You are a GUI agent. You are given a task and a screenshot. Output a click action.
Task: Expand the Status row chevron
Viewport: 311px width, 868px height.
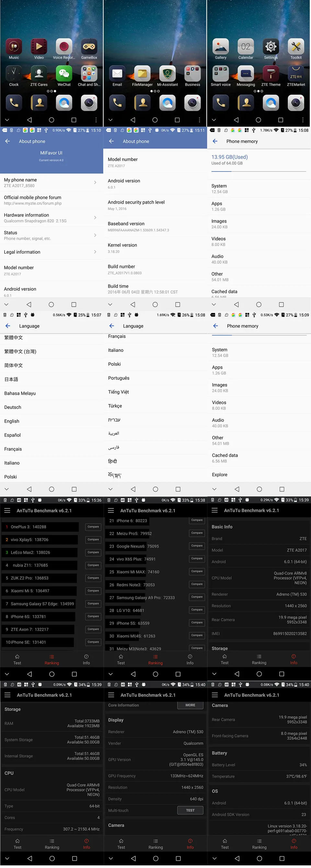[x=95, y=235]
